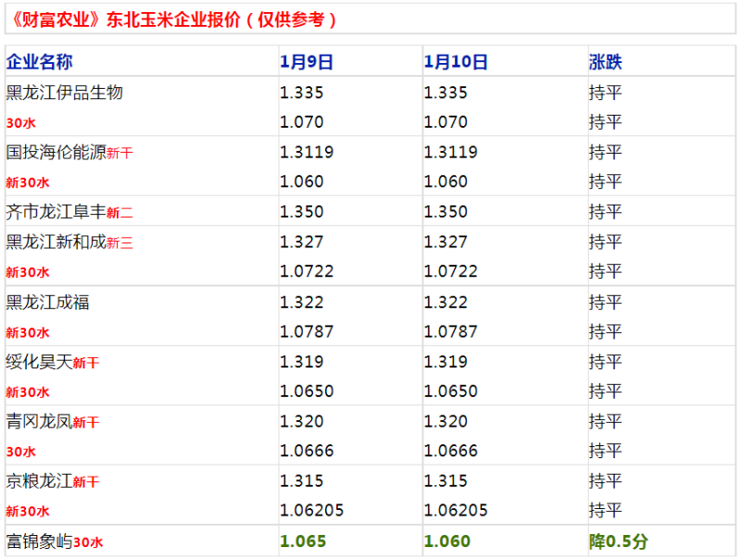The width and height of the screenshot is (741, 560).
Task: Select the 1月9日 column header
Action: pyautogui.click(x=307, y=62)
